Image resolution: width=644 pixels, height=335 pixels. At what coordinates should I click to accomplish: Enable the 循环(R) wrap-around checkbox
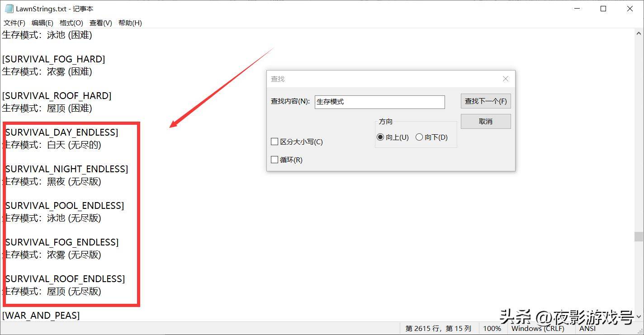(275, 160)
